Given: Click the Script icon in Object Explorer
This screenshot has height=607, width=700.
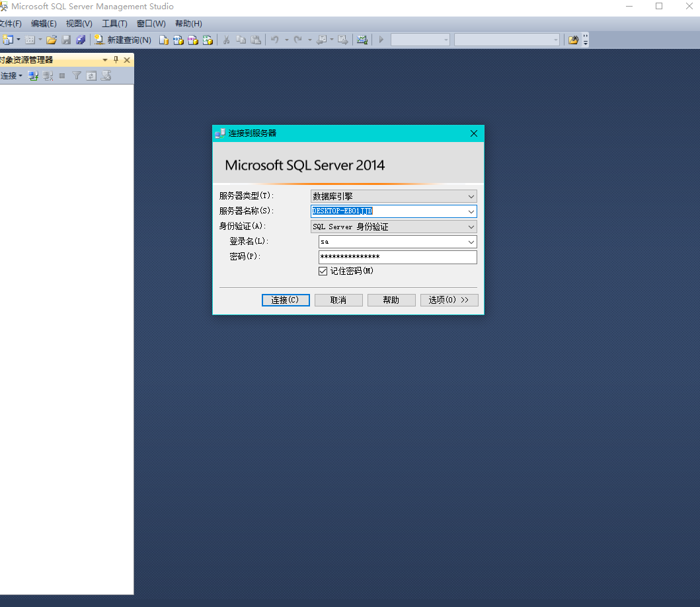Looking at the screenshot, I should 106,76.
